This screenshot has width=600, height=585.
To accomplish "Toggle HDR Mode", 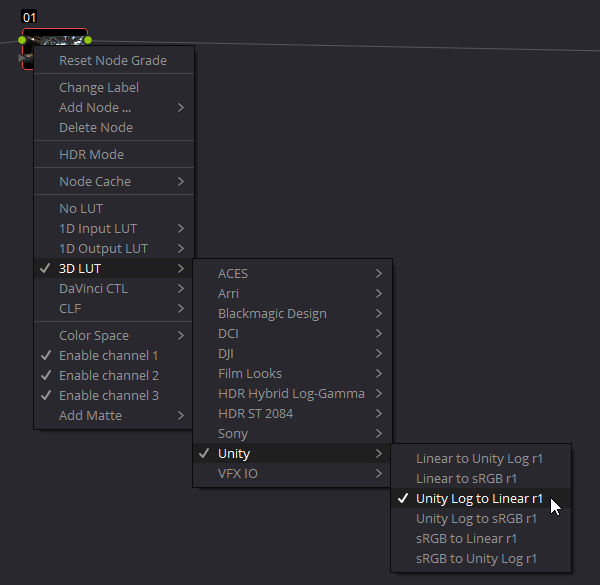I will pyautogui.click(x=114, y=155).
